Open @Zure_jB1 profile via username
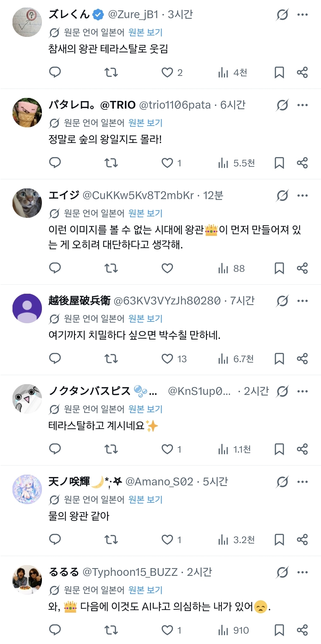 pyautogui.click(x=133, y=15)
